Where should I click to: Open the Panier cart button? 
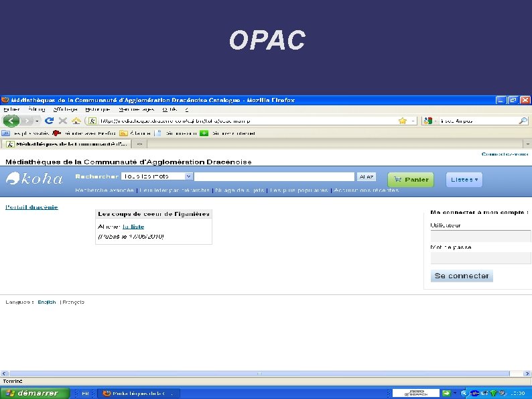coord(411,180)
